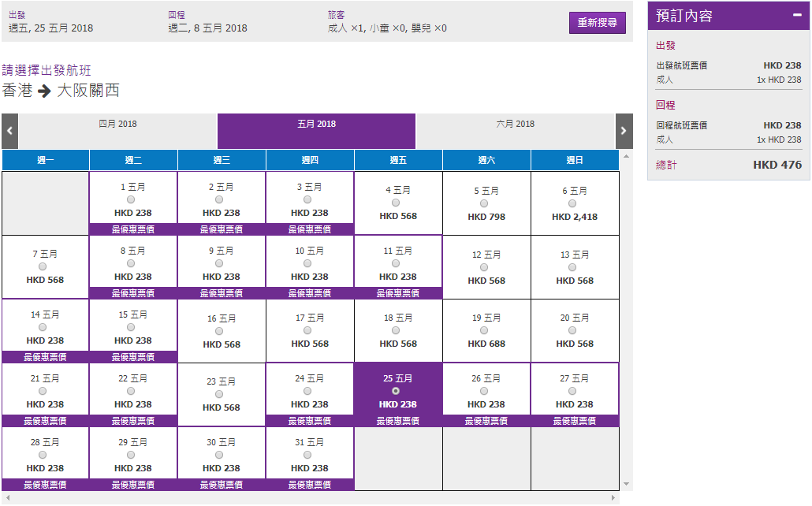Select the 2 五月 radio button
The width and height of the screenshot is (812, 506).
(x=219, y=199)
